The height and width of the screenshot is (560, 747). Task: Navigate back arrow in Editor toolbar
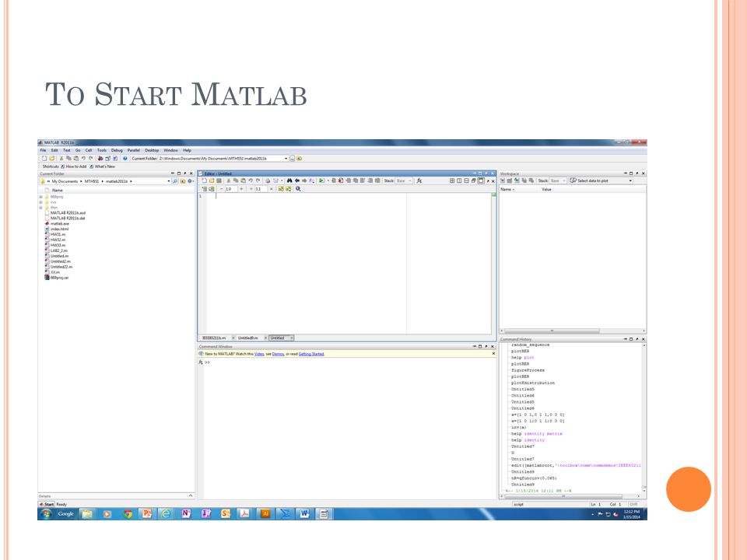(296, 180)
